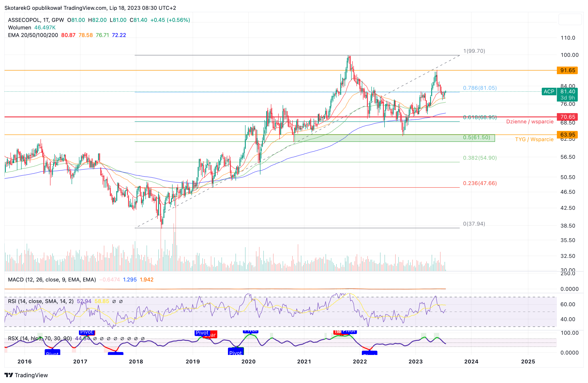The height and width of the screenshot is (383, 588).
Task: Click the EMA value 80.87 in red
Action: tap(68, 35)
